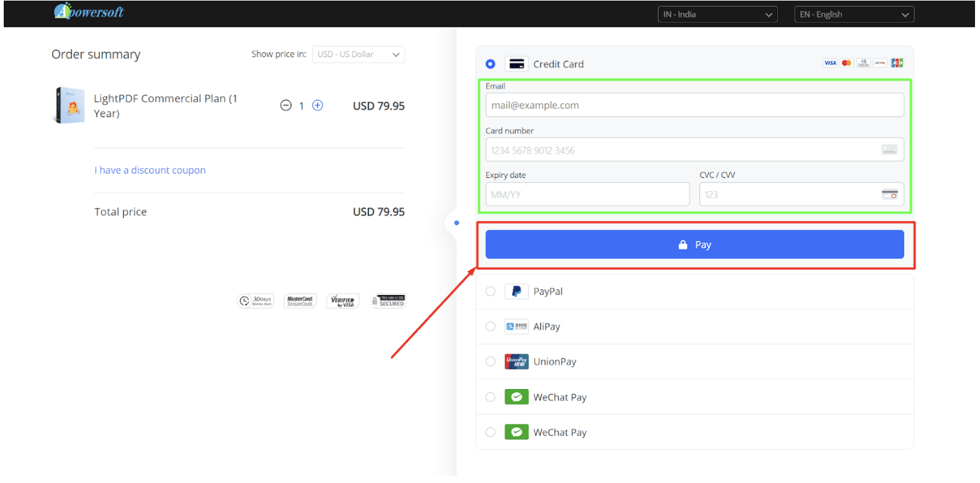Image resolution: width=980 pixels, height=483 pixels.
Task: Open the USD - US Dollar currency dropdown
Action: pos(358,55)
